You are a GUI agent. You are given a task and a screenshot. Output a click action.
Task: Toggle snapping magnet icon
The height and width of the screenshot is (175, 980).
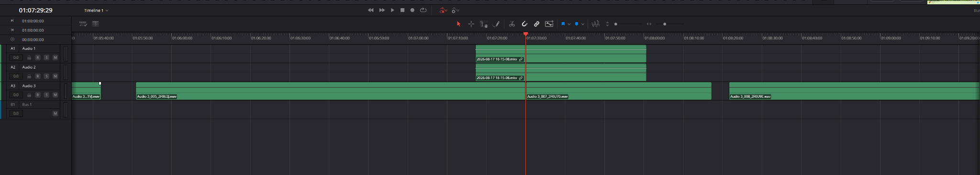point(524,24)
